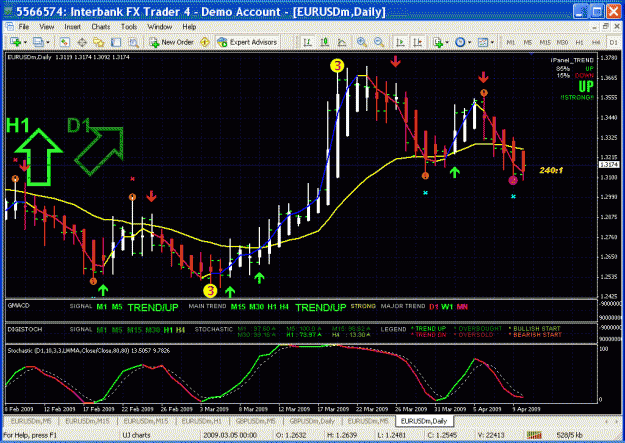Switch to Bar Chart display
625x443 pixels.
[x=307, y=42]
